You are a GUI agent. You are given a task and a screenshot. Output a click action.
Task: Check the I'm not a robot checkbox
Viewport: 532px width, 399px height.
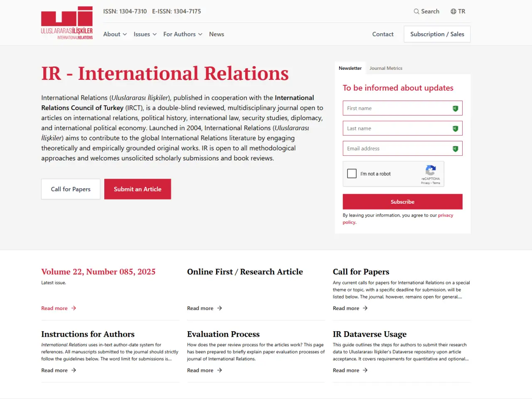[352, 174]
